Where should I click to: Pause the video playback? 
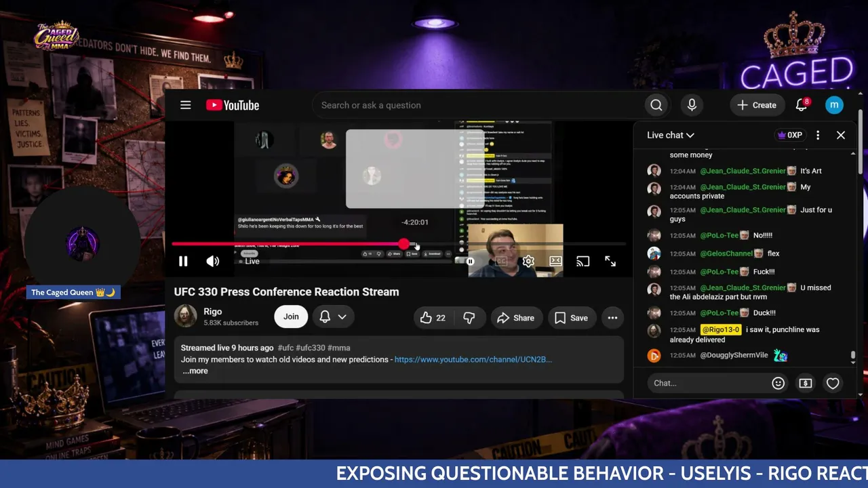[183, 262]
